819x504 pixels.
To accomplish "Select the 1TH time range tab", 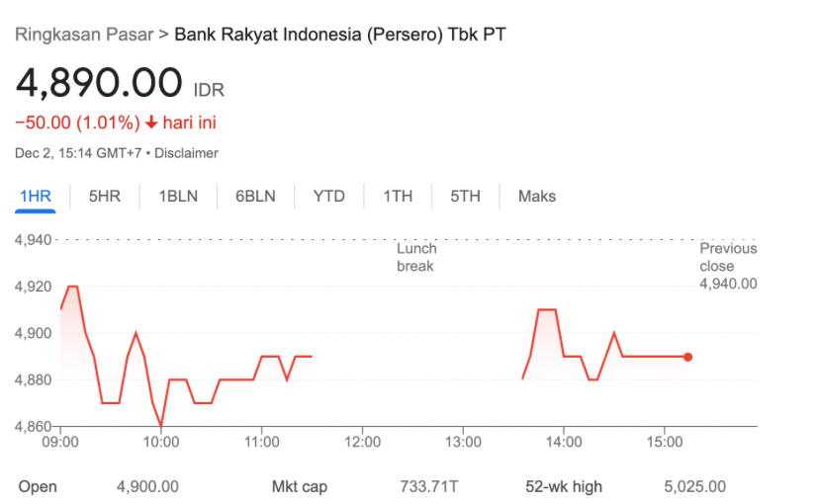I will (x=398, y=196).
